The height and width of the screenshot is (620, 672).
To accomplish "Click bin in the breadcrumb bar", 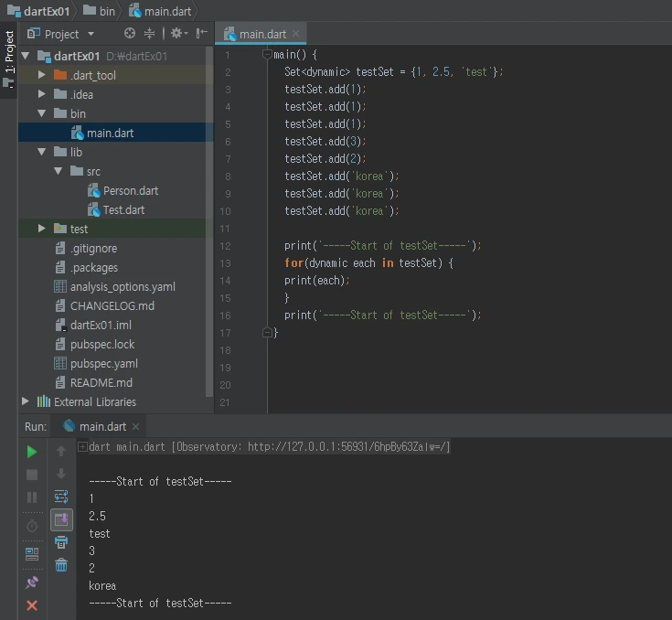I will pos(99,11).
